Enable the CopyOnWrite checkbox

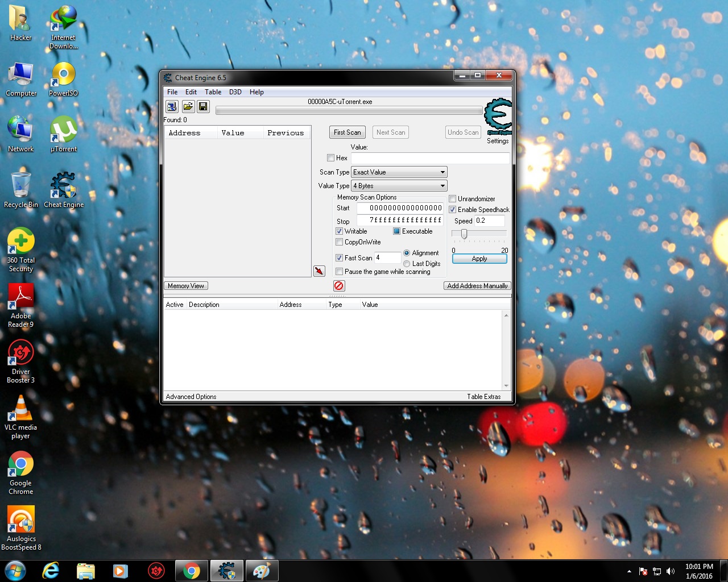[339, 242]
